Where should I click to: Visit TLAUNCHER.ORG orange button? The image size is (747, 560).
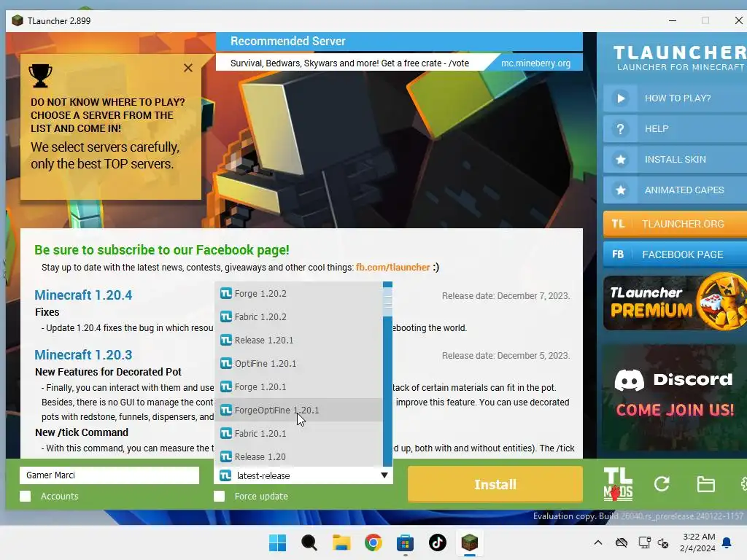coord(675,224)
